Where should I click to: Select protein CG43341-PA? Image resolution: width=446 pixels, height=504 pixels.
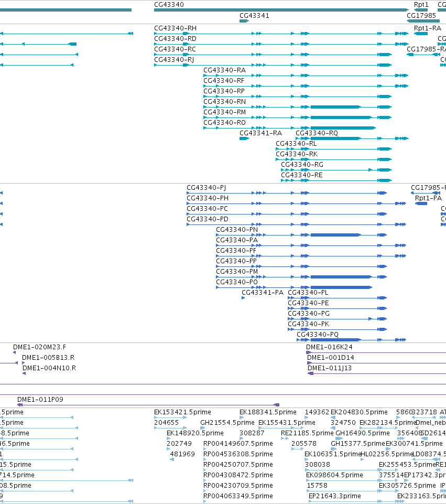[x=263, y=293]
